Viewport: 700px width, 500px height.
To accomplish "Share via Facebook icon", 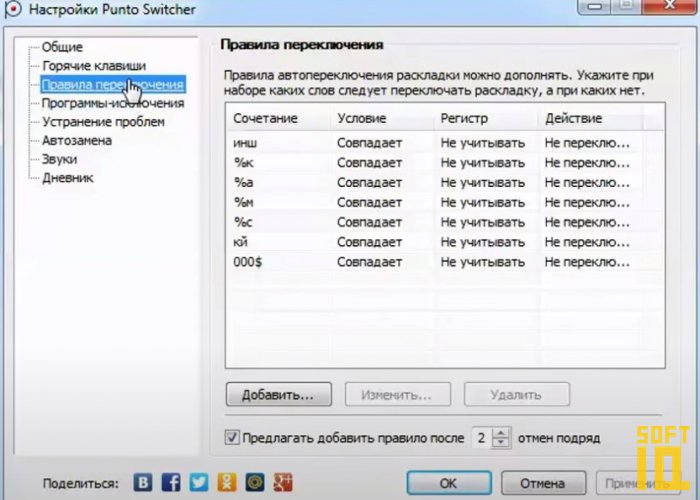I will pos(171,483).
